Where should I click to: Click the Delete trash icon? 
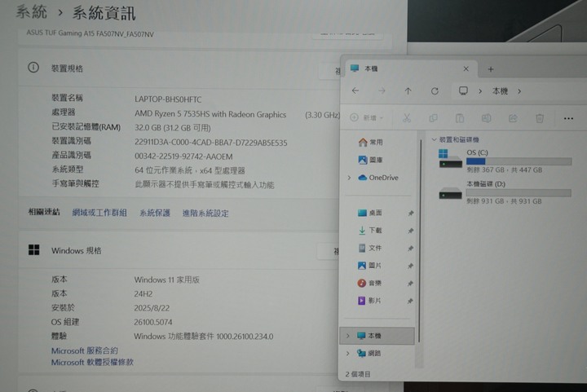tap(540, 118)
